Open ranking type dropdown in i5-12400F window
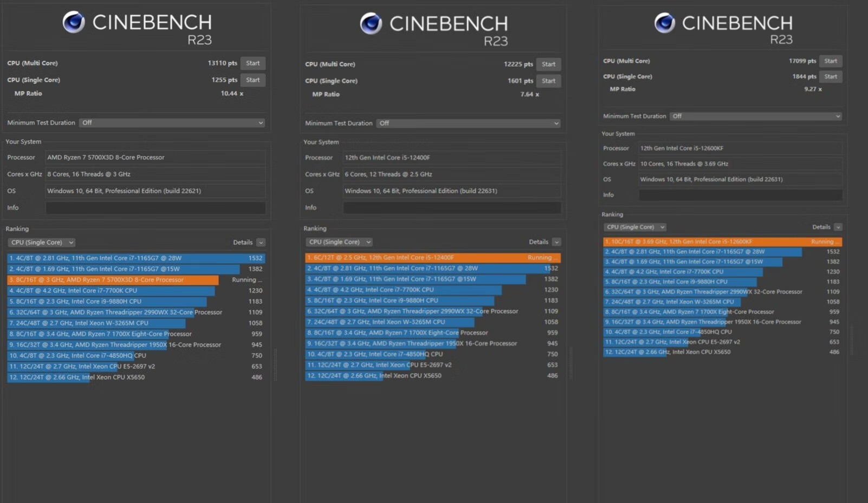 pyautogui.click(x=339, y=242)
